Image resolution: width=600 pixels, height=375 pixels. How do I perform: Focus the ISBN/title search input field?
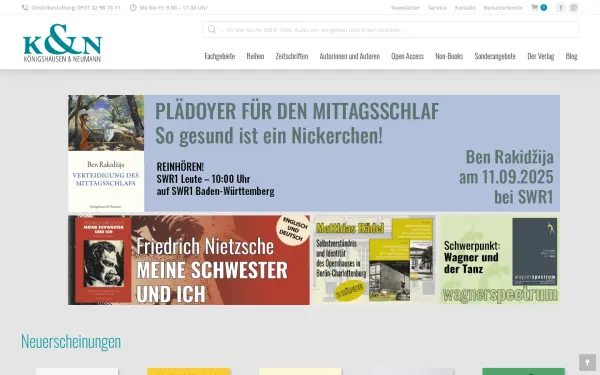point(391,29)
